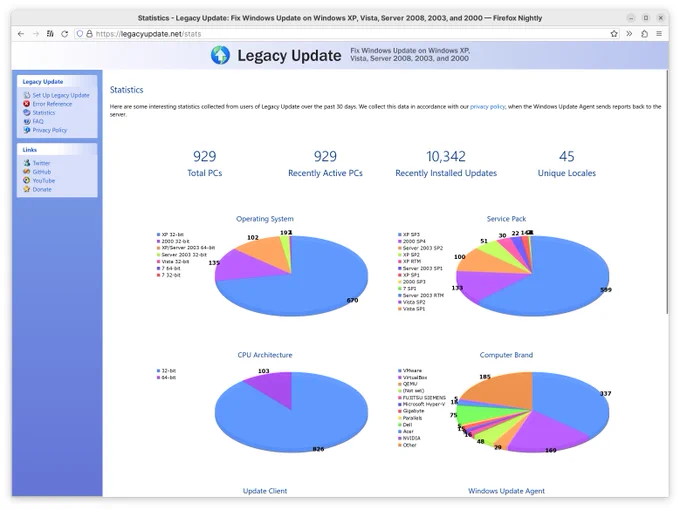Click the XP/Server 2003 64-bit legend label
680x510 pixels.
[188, 248]
